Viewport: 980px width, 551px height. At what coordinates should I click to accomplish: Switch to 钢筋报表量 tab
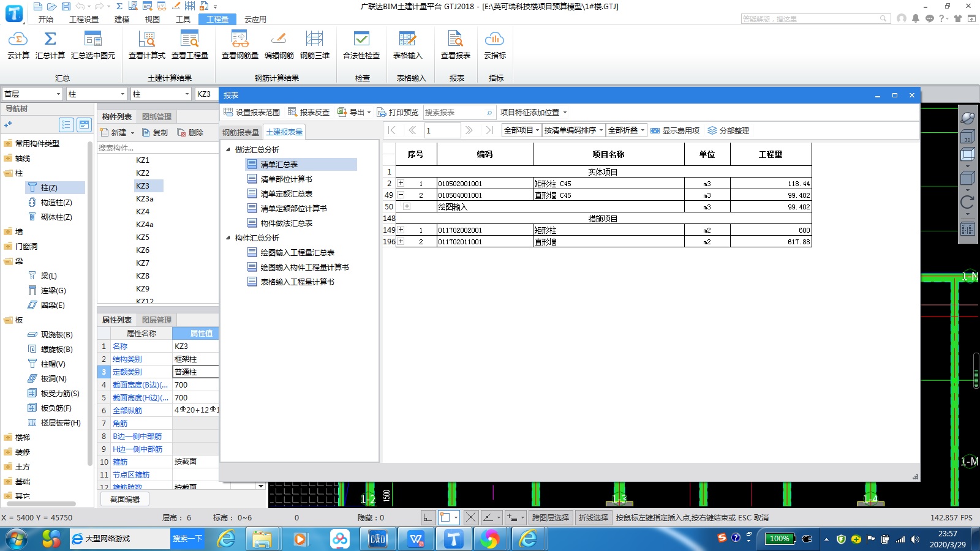tap(241, 132)
